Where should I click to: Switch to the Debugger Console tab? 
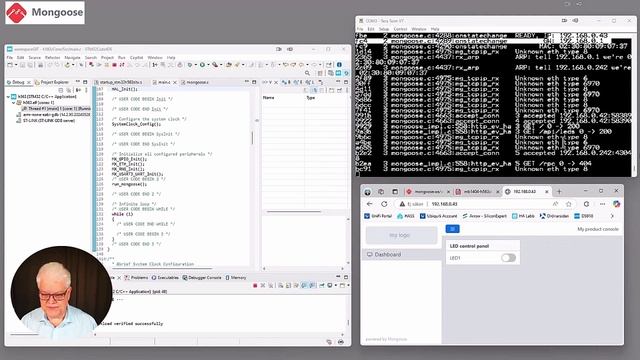tap(202, 278)
